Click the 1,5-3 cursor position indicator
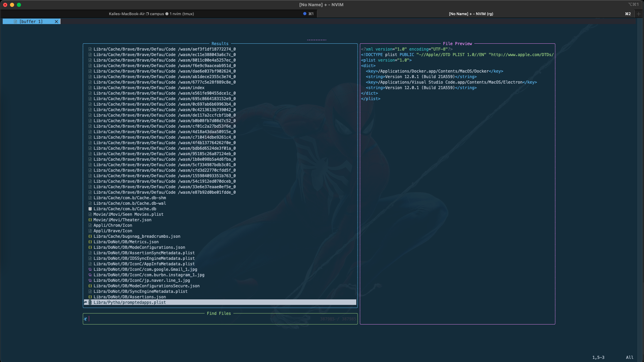 (x=598, y=358)
